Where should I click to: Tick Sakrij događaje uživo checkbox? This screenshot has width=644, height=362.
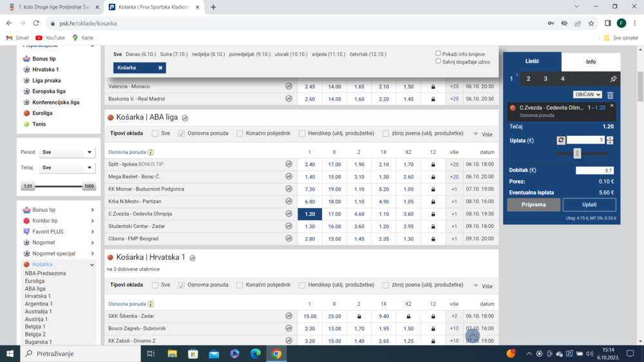click(439, 61)
